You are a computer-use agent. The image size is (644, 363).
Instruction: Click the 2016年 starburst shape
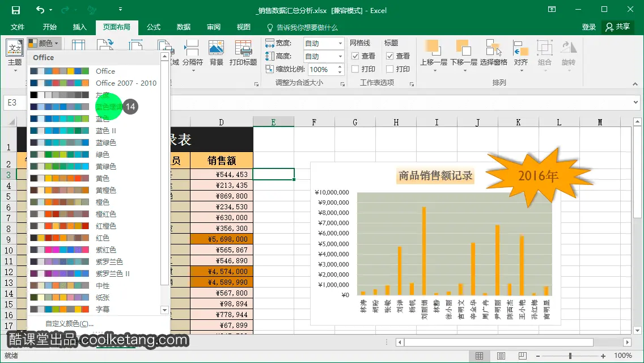538,176
